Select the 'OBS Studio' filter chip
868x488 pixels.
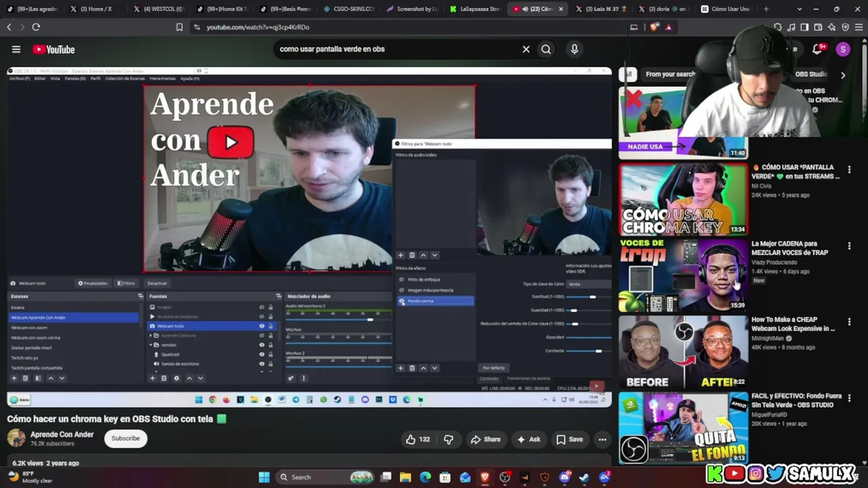[x=811, y=75]
